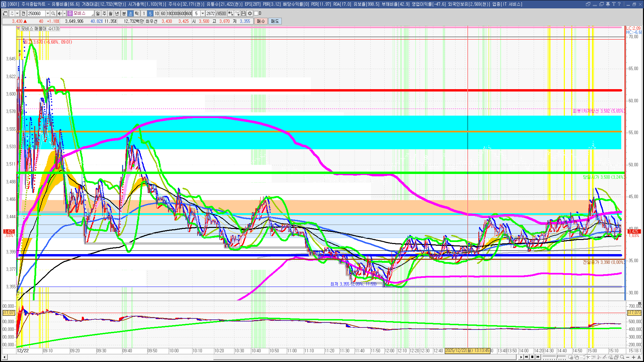
Task: Click the stock code search magnifier icon
Action: (53, 13)
